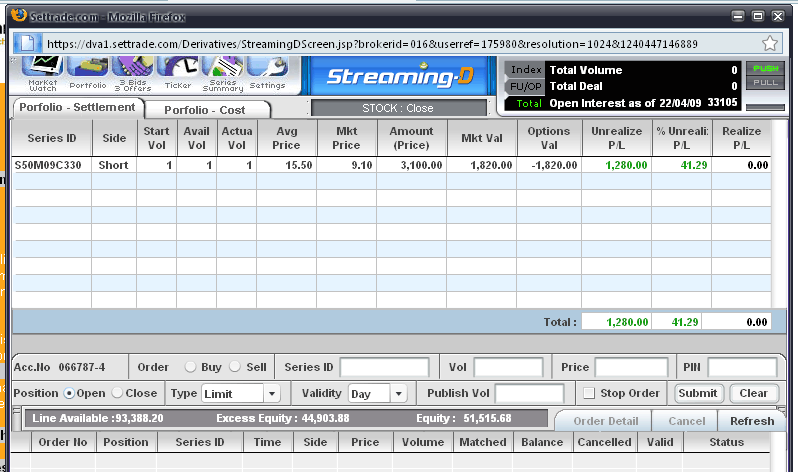Click the page icon beside the URL
The image size is (798, 472).
click(27, 43)
